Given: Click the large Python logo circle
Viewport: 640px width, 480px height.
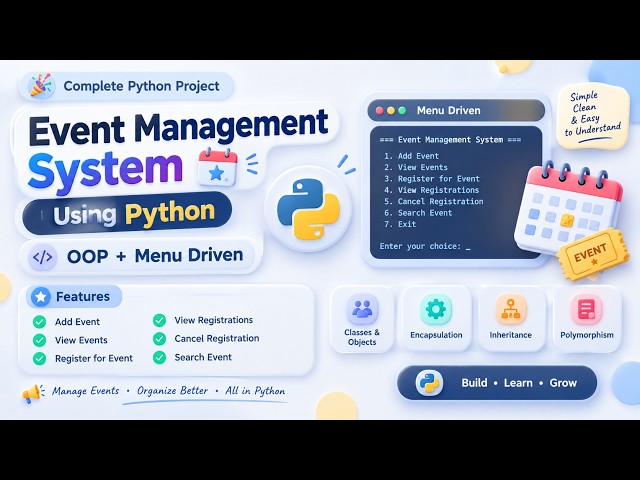Looking at the screenshot, I should click(x=309, y=209).
